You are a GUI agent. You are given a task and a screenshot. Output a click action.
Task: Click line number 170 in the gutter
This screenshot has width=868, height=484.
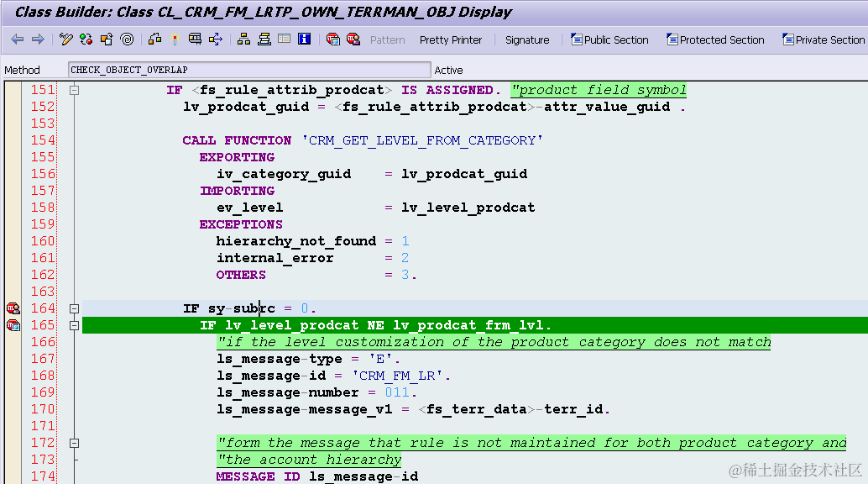click(x=43, y=409)
